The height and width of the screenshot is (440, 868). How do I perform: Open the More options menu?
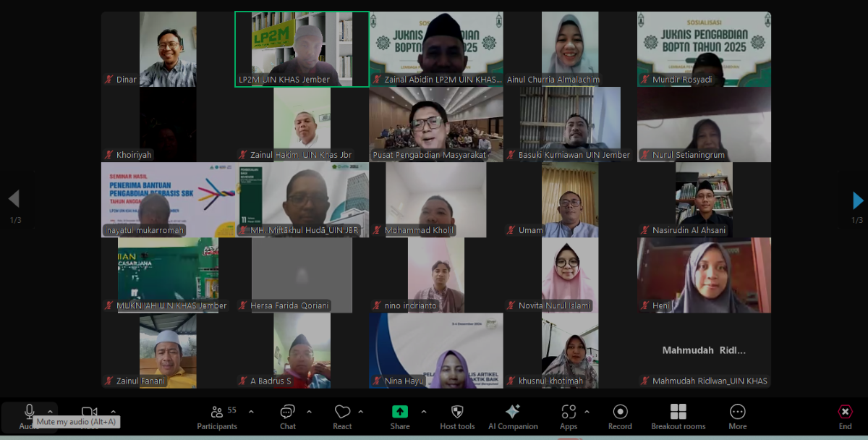[x=737, y=412]
